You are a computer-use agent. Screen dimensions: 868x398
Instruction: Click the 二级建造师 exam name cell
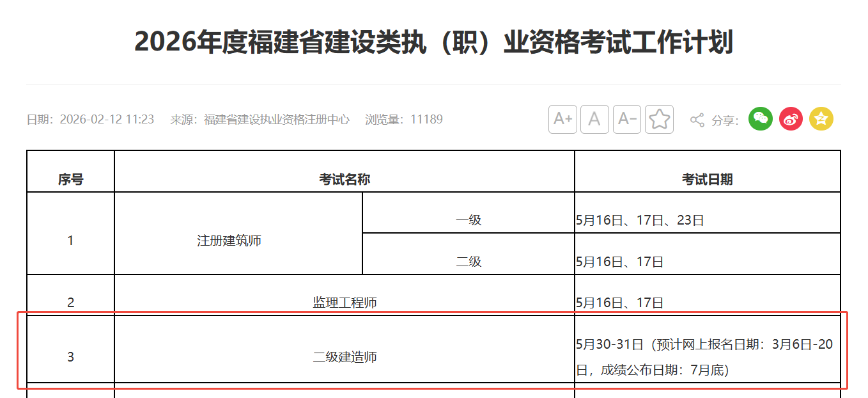345,357
